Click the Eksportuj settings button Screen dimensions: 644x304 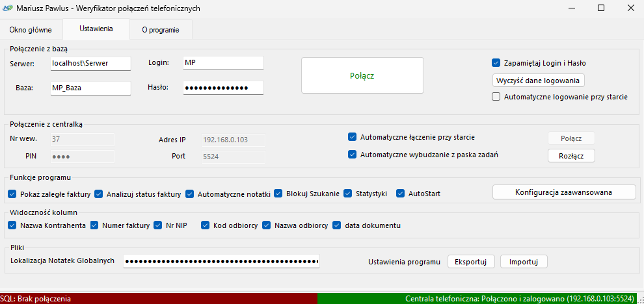[471, 261]
